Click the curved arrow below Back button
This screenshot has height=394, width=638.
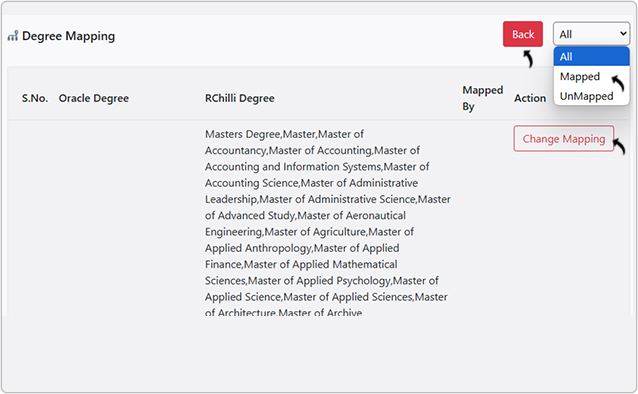[x=528, y=59]
